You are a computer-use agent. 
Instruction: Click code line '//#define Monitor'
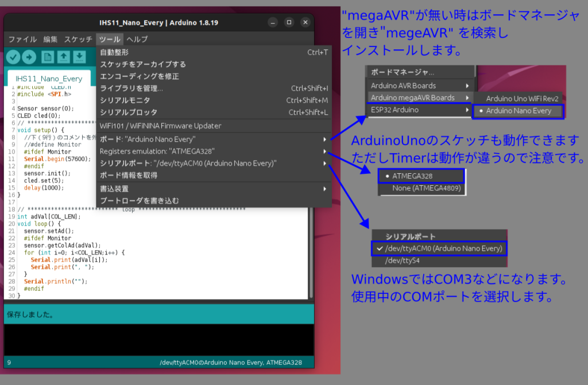coord(52,145)
